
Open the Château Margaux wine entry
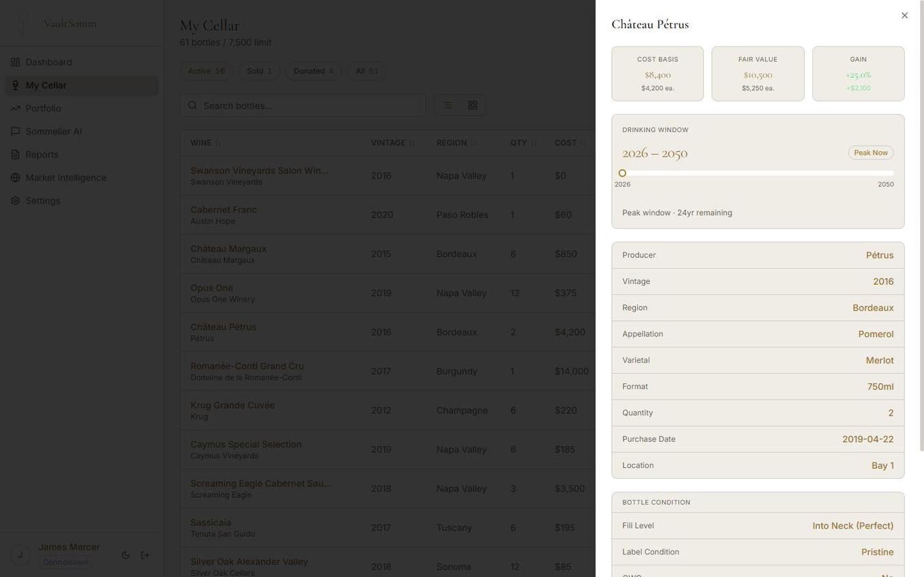(388, 254)
